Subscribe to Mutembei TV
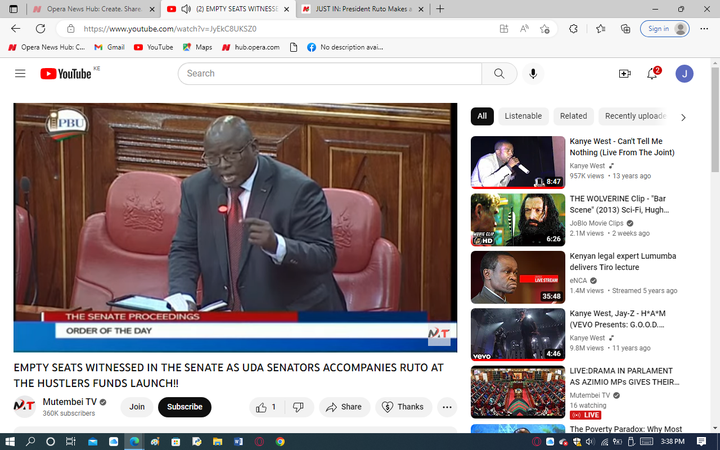 [185, 407]
